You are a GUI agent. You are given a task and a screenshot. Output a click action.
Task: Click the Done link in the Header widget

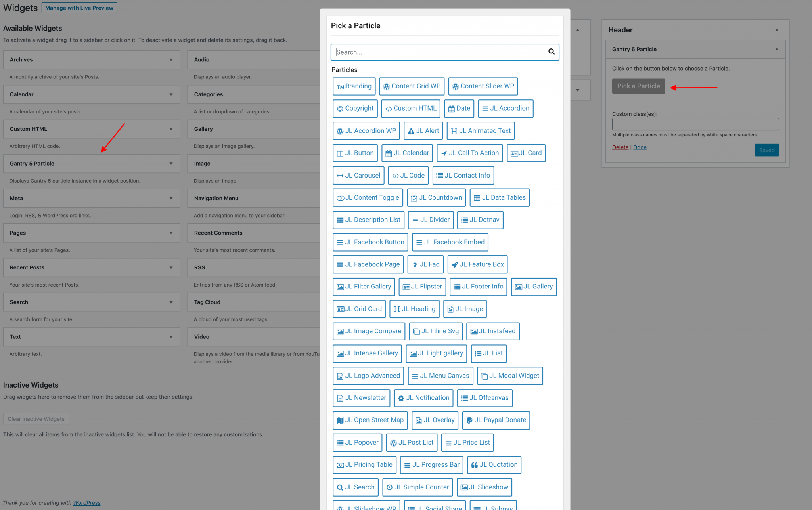tap(640, 147)
